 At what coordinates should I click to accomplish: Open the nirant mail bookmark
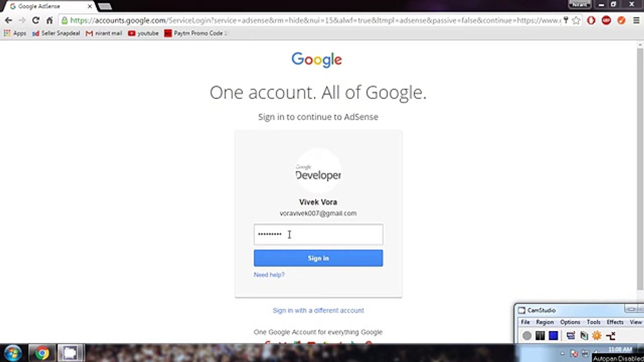pos(104,33)
